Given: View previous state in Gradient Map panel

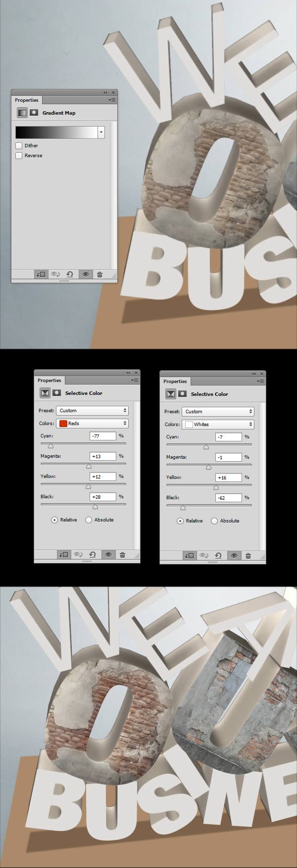Looking at the screenshot, I should [55, 274].
